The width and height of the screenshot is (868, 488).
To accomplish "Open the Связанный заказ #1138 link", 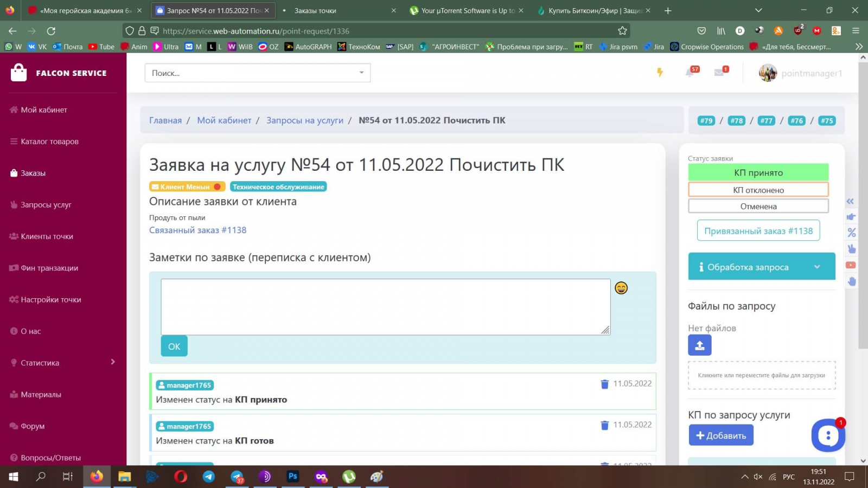I will pos(197,230).
